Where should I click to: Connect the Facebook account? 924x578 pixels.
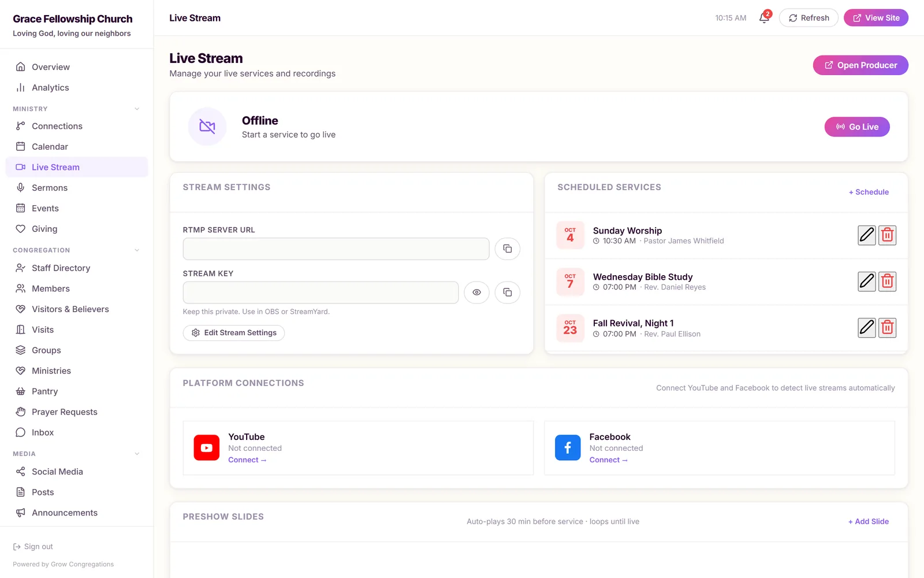pos(608,460)
